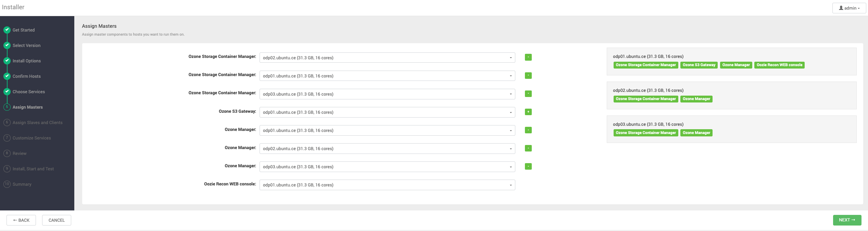Viewport: 868px width, 231px height.
Task: Open the Ozone Manager dropdown showing odp01
Action: (x=387, y=130)
